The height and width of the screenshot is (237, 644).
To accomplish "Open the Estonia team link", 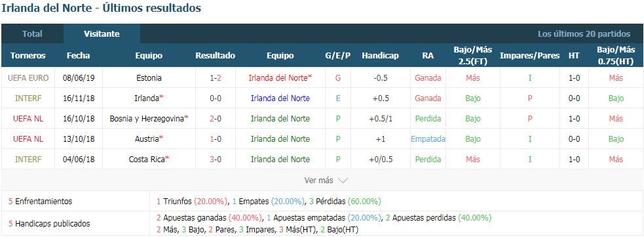I will (149, 77).
